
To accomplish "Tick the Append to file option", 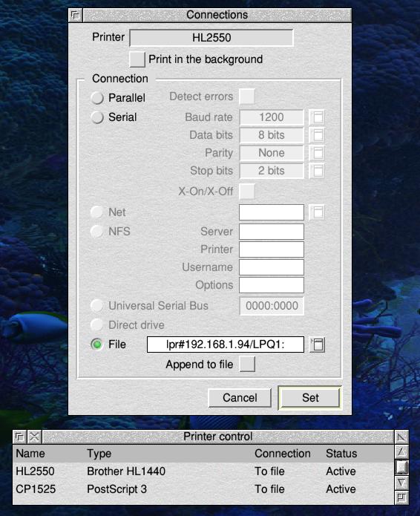I will click(x=247, y=365).
